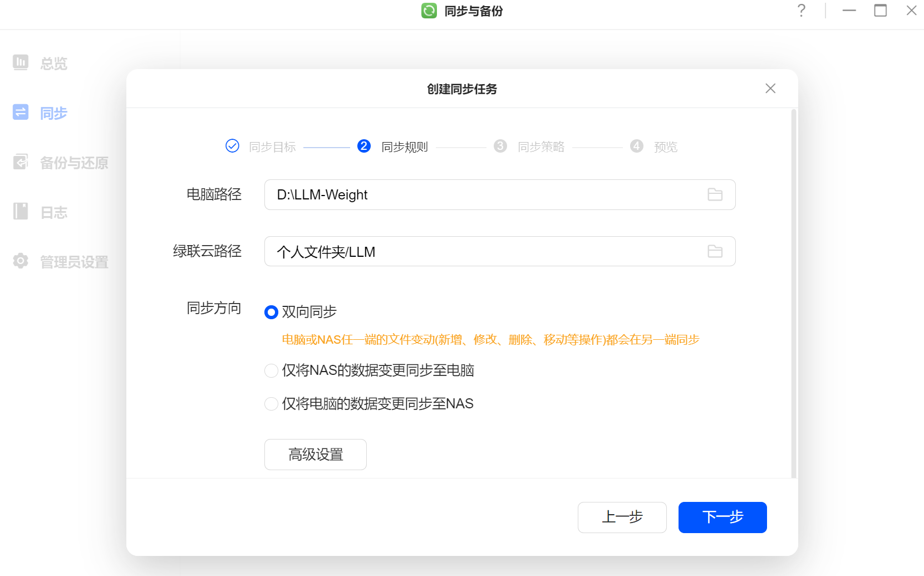This screenshot has height=576, width=924.
Task: Click the Sync (同步) sidebar icon
Action: click(21, 112)
